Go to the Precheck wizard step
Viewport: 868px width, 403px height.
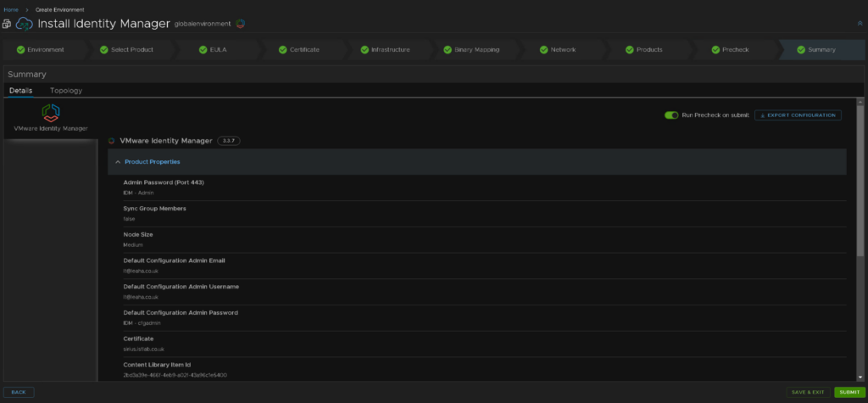click(x=735, y=50)
